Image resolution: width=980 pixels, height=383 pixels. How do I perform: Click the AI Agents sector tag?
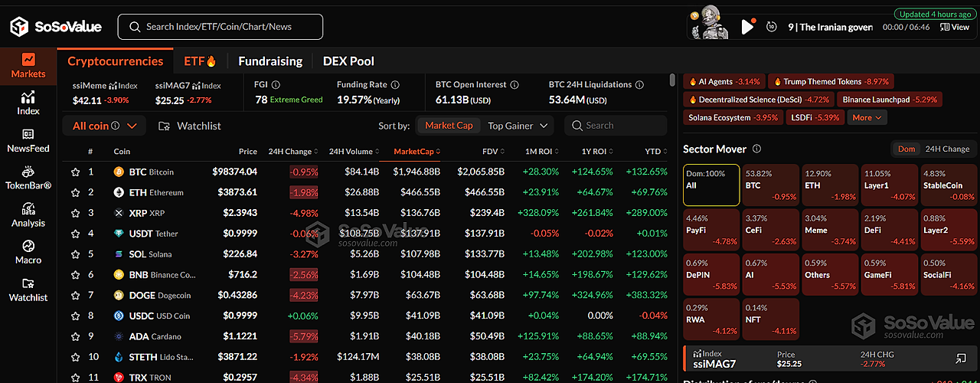[724, 81]
